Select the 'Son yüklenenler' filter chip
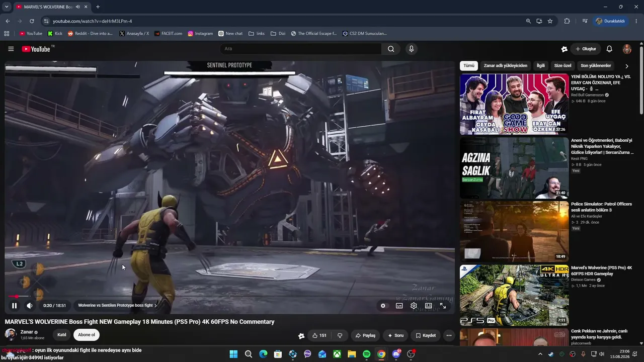 pyautogui.click(x=596, y=66)
